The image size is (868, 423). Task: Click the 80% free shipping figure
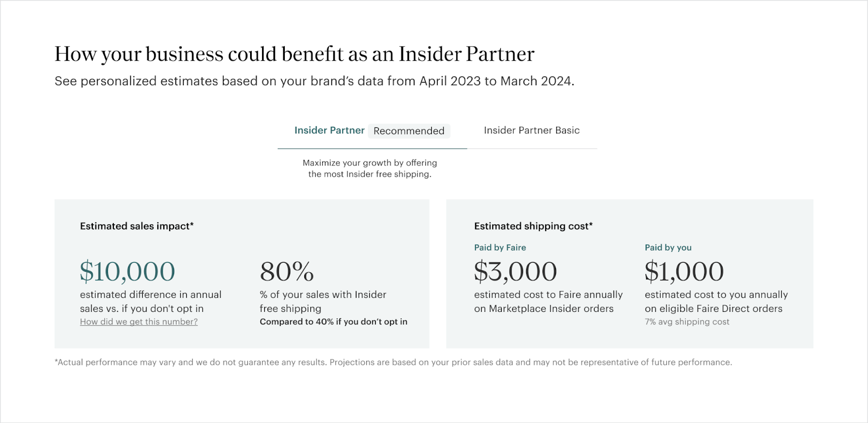[x=287, y=271]
